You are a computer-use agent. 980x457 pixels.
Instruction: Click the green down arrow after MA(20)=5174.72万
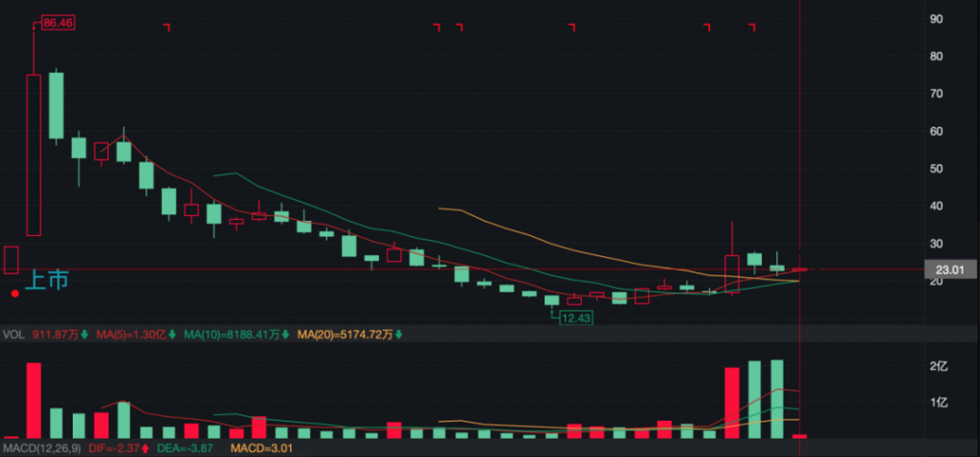tap(398, 335)
